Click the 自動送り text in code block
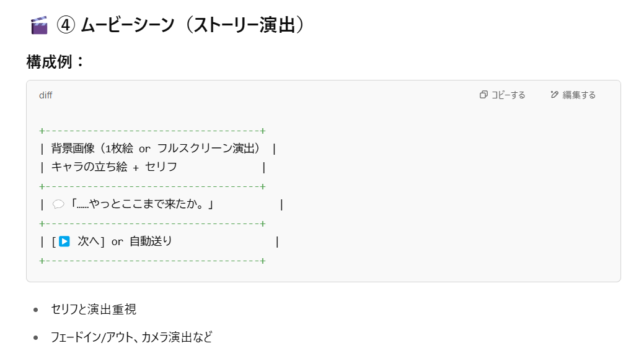 pyautogui.click(x=151, y=241)
